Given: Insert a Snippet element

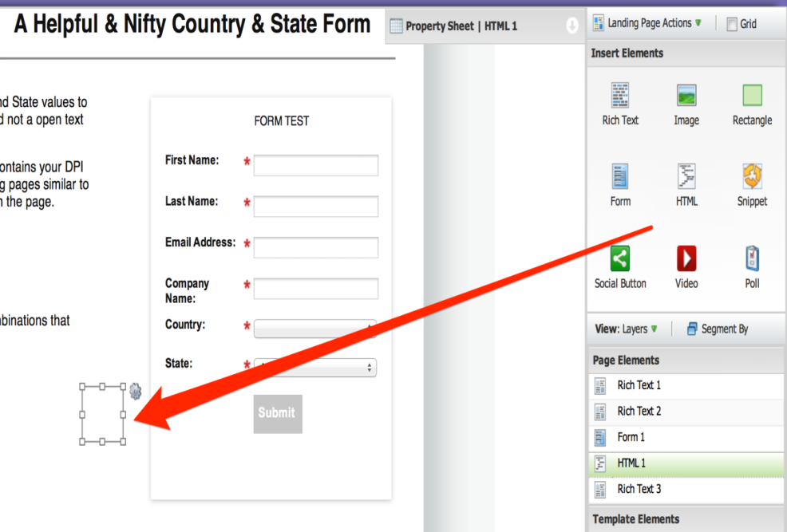Looking at the screenshot, I should coord(752,186).
